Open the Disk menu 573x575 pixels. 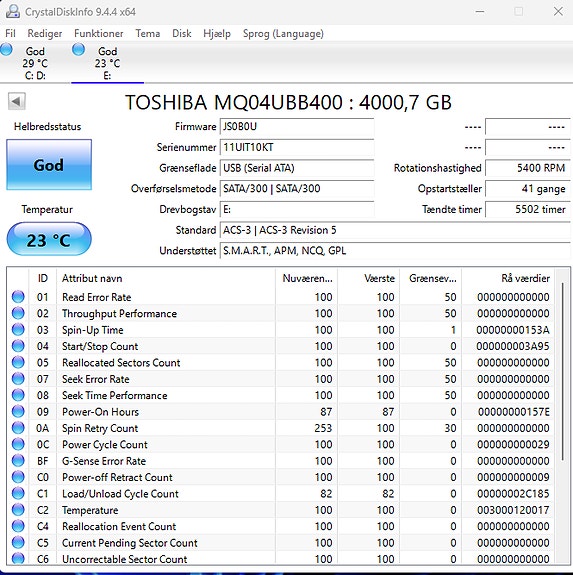[182, 33]
